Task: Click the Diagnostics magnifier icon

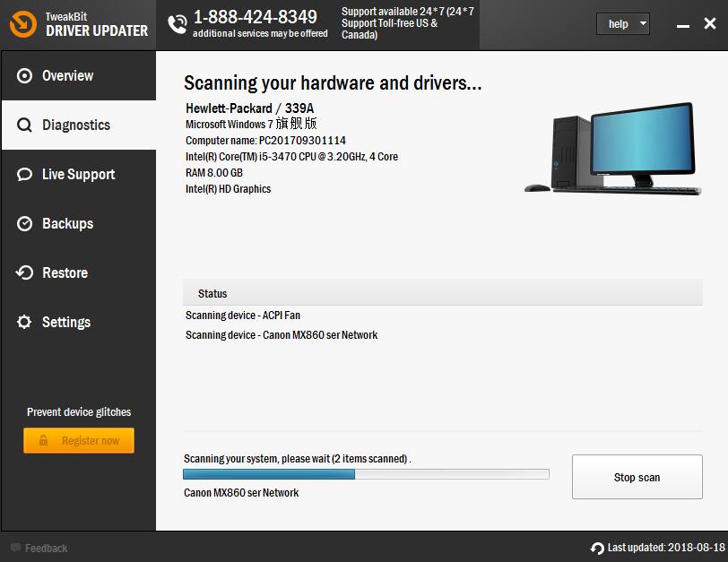Action: [24, 125]
